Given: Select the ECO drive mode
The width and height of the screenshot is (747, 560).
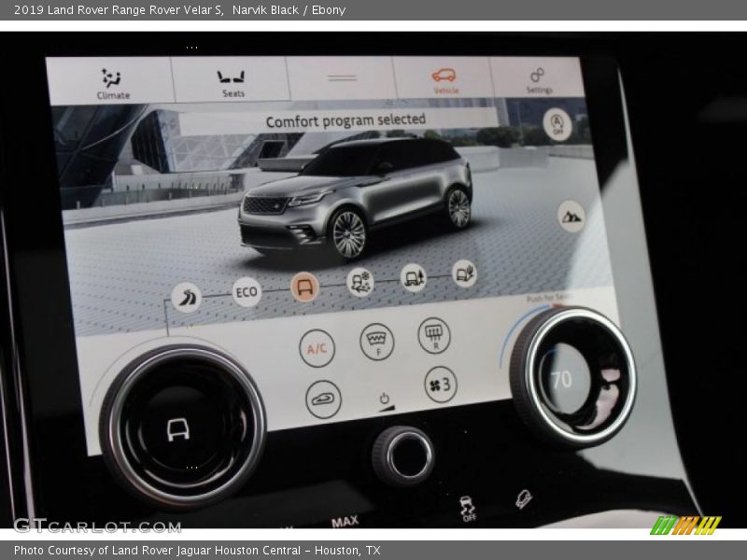Looking at the screenshot, I should [x=247, y=291].
